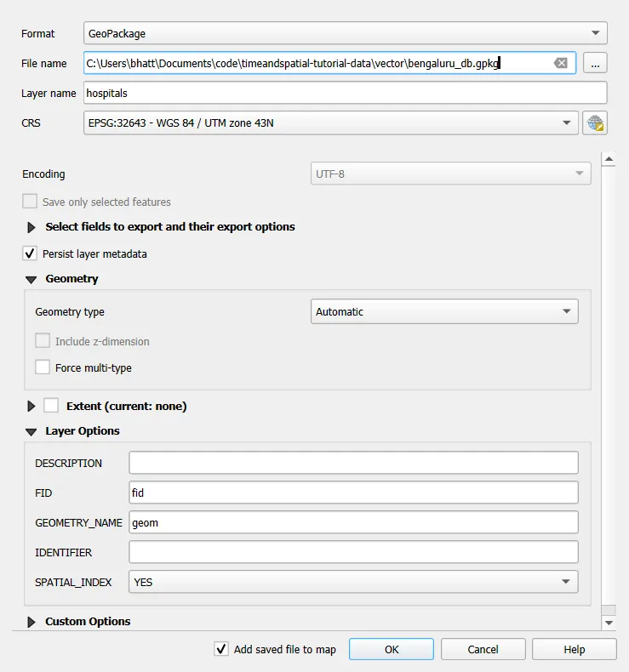The height and width of the screenshot is (672, 629).
Task: Click the FID field containing fid
Action: click(353, 493)
